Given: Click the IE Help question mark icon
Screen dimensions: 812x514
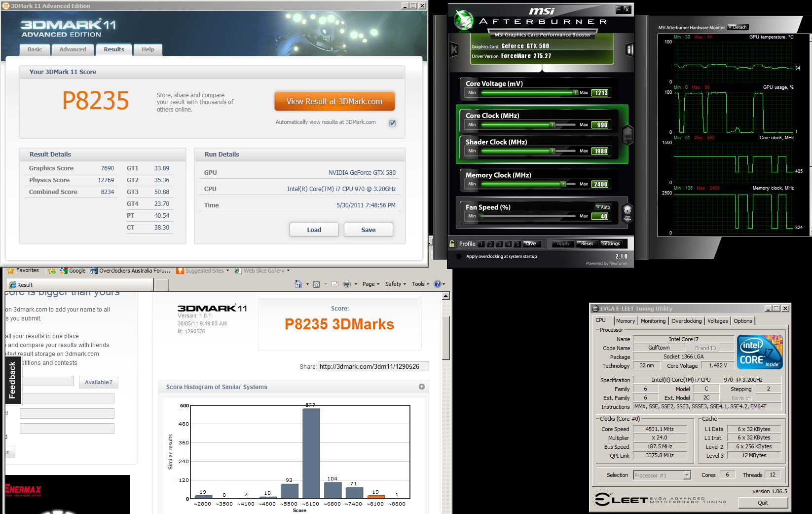Looking at the screenshot, I should point(437,284).
